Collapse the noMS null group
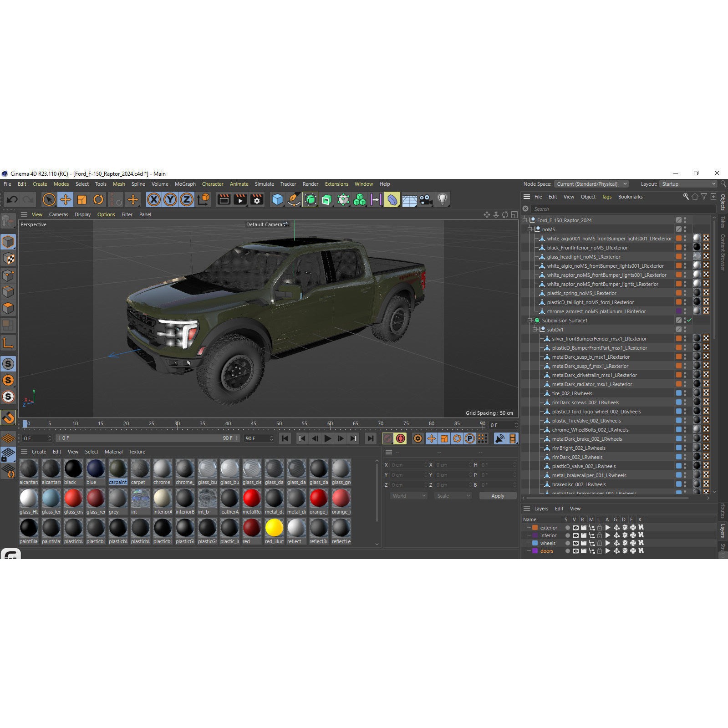 coord(530,229)
